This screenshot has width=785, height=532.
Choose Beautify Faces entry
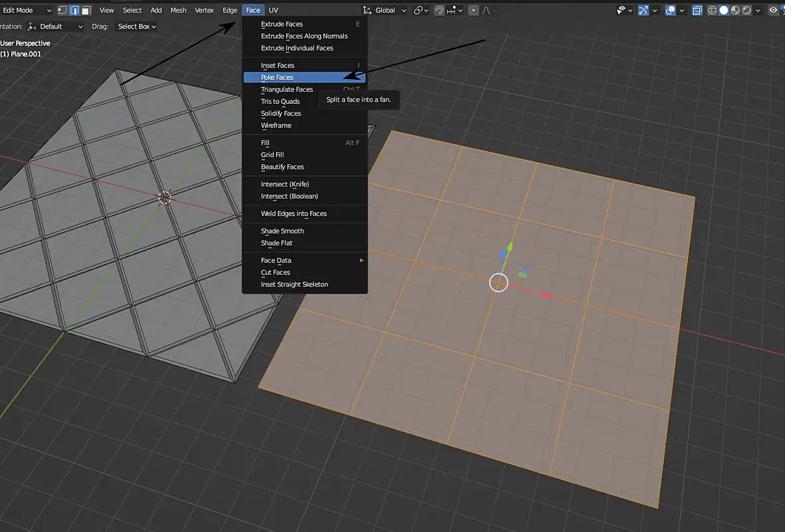point(305,167)
